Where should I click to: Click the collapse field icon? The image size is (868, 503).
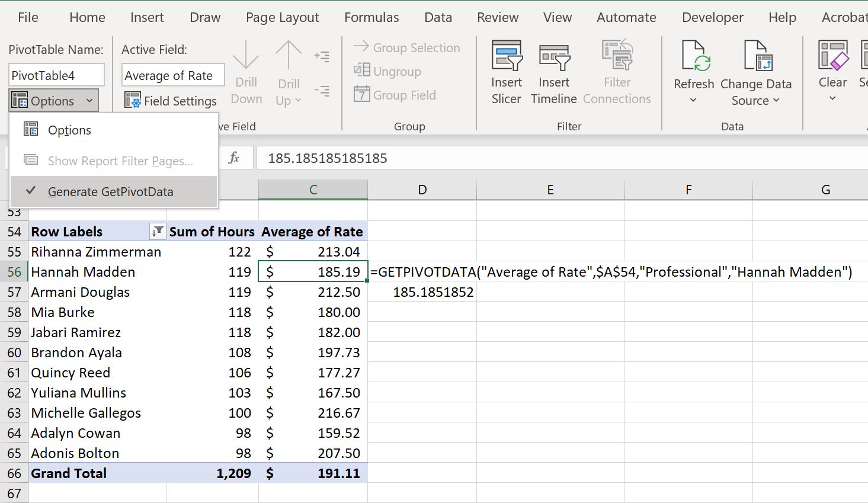(x=322, y=91)
